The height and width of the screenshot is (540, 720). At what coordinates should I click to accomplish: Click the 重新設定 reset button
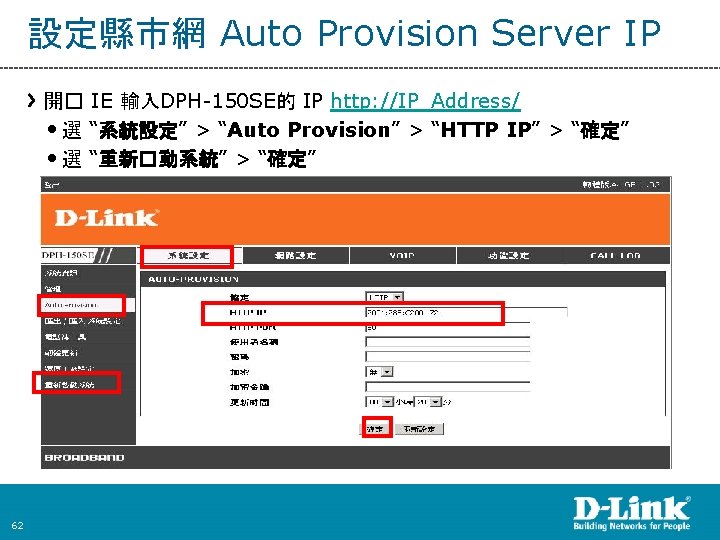point(419,429)
